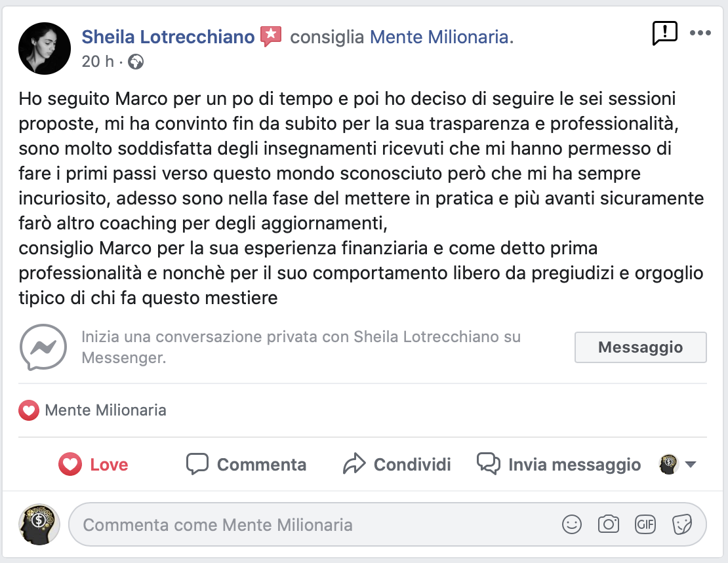The width and height of the screenshot is (728, 563).
Task: Open the Mente Milionaria page link
Action: 439,37
